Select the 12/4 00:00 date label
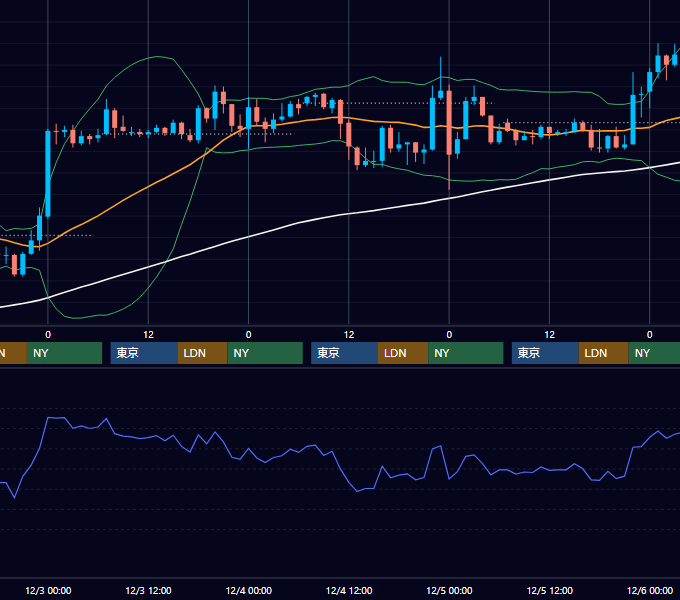This screenshot has width=680, height=600. 248,590
